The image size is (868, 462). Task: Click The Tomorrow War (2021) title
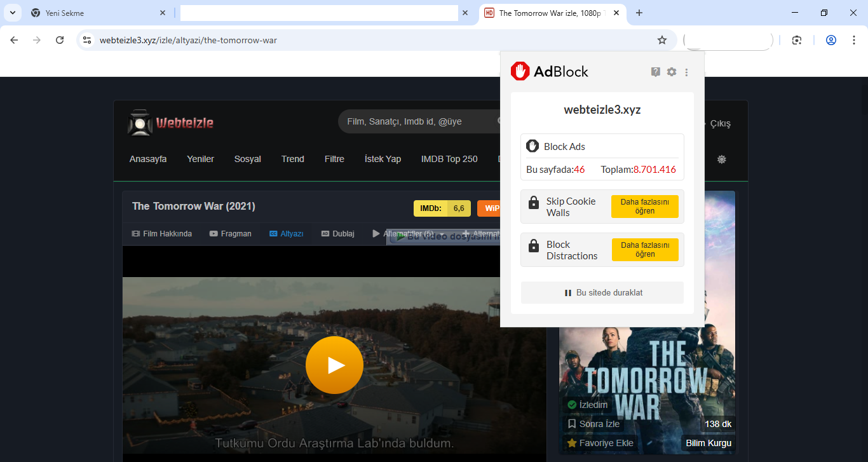coord(194,207)
